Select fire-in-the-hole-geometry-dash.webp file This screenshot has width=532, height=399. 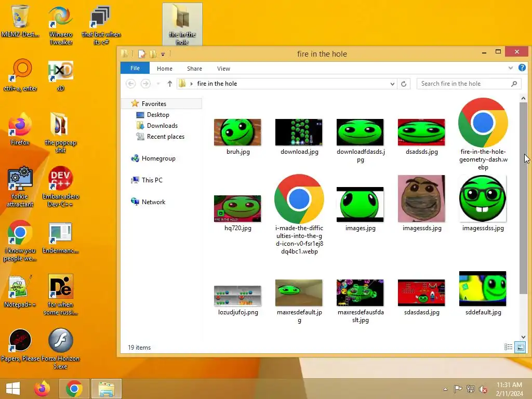point(483,134)
